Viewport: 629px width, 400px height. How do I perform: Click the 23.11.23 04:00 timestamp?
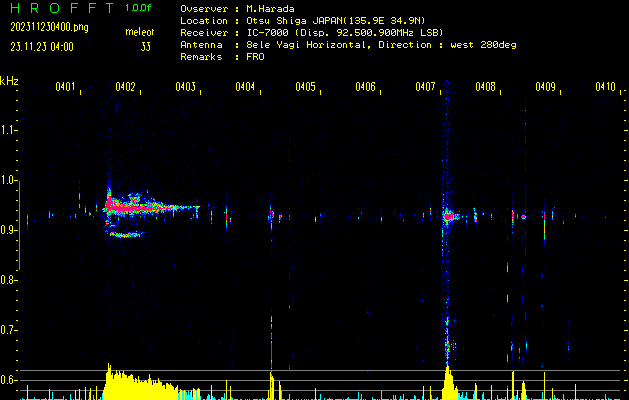point(41,46)
